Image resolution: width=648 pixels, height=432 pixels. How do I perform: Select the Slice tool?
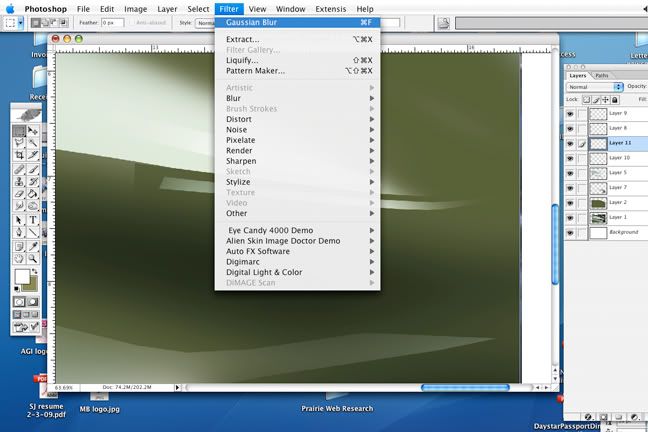point(33,155)
